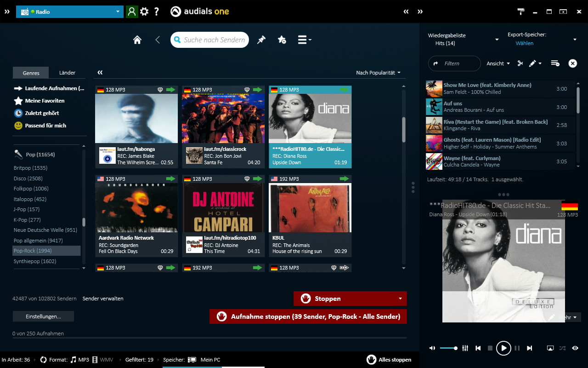Open the dropdown arrow on the Stoppen button
The height and width of the screenshot is (368, 588).
[x=400, y=299]
